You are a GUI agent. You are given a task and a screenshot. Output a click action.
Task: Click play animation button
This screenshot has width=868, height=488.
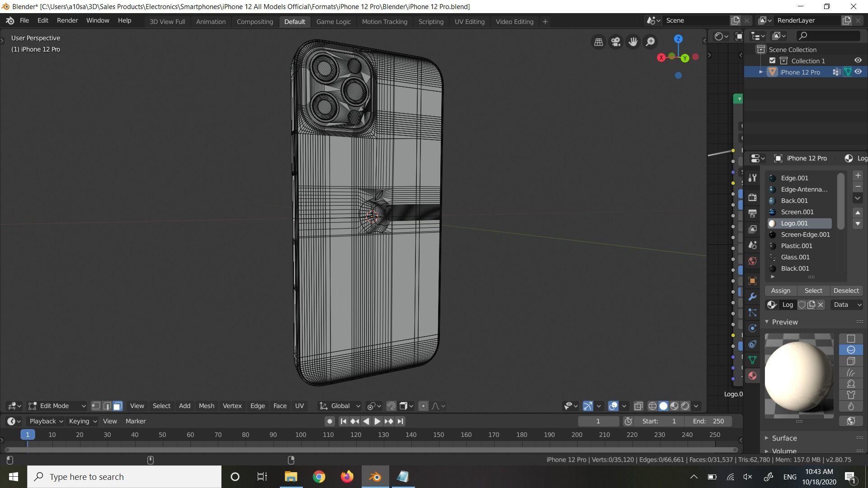(x=377, y=421)
